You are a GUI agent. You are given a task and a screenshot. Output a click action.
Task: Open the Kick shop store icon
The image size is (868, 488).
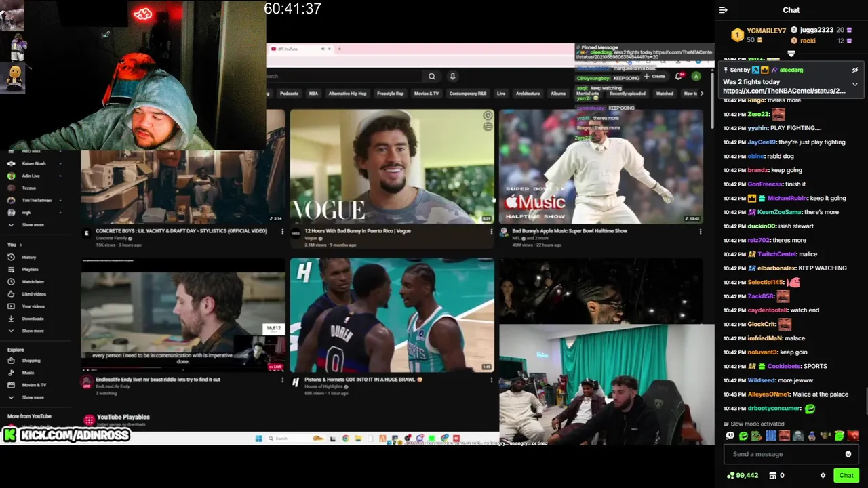772,476
